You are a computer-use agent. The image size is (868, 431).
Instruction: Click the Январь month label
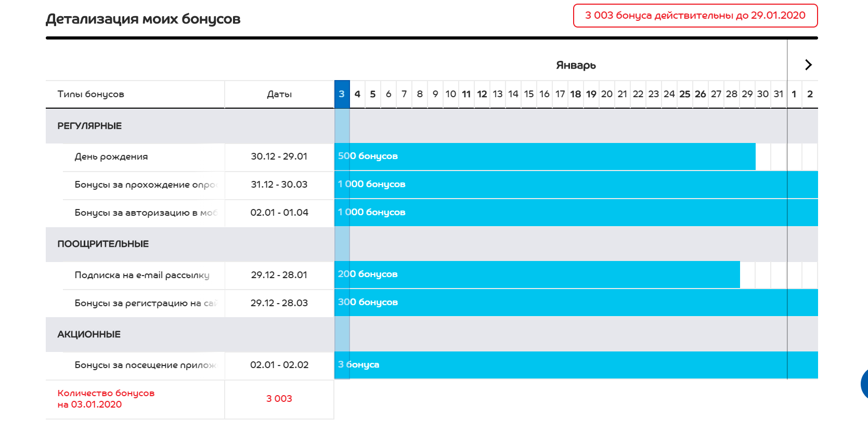[576, 65]
